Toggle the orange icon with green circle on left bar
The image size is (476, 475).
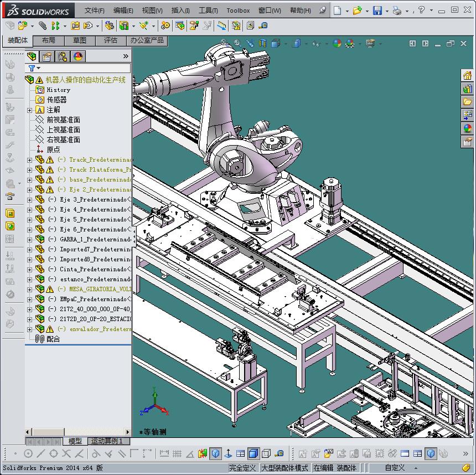point(10,226)
